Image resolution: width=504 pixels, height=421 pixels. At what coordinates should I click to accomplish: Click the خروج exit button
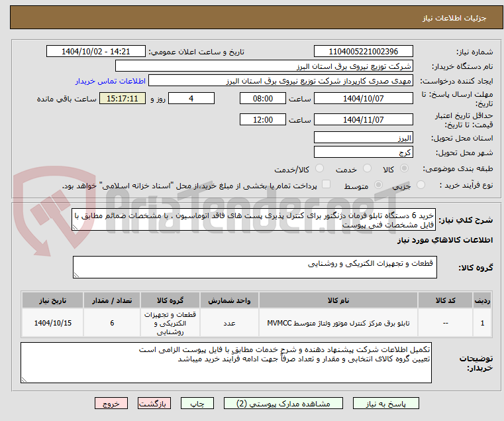pyautogui.click(x=111, y=403)
